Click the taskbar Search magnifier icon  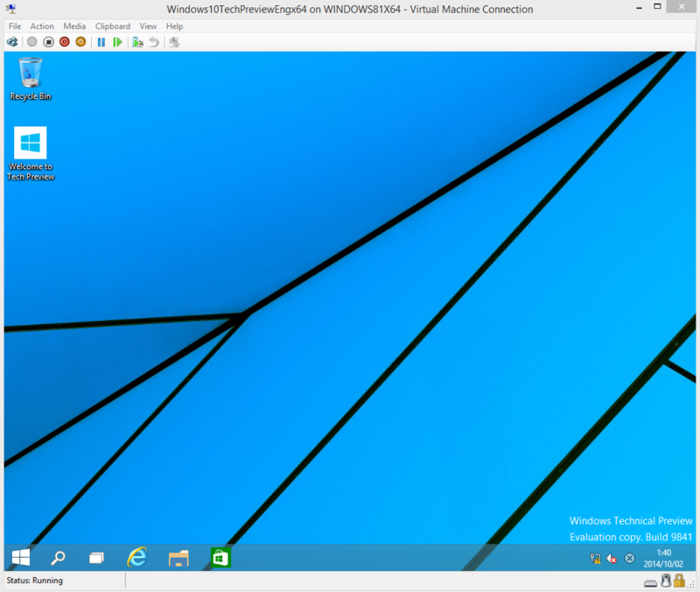click(x=58, y=558)
